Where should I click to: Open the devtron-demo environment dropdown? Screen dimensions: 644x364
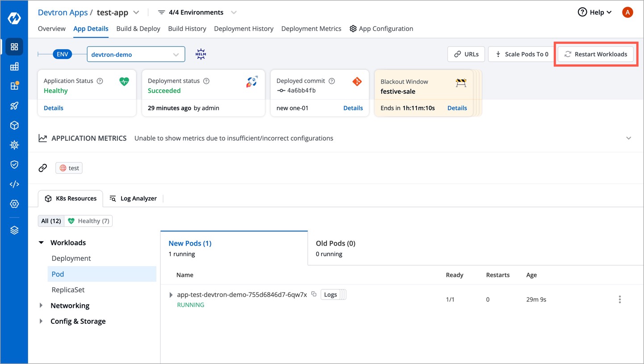click(x=136, y=54)
